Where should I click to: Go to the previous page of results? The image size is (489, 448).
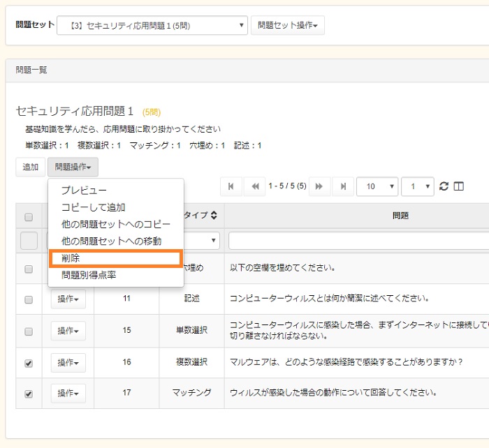tap(255, 186)
